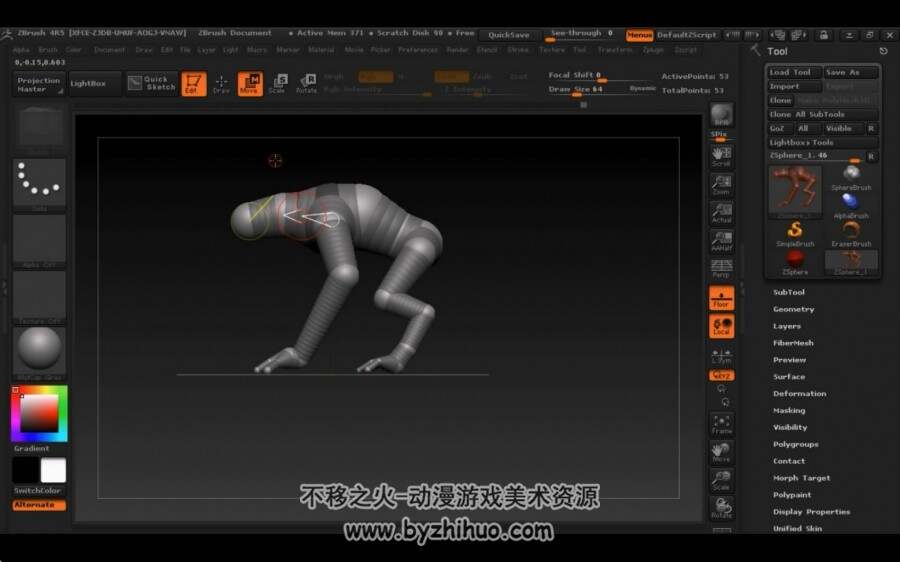Screen dimensions: 900x562
Task: Toggle the Alternate color button
Action: click(39, 505)
